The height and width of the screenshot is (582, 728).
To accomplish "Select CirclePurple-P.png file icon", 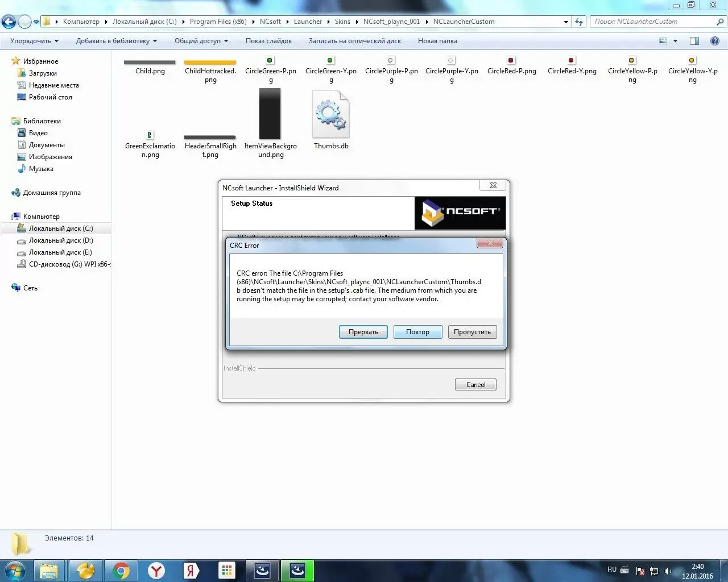I will (391, 60).
